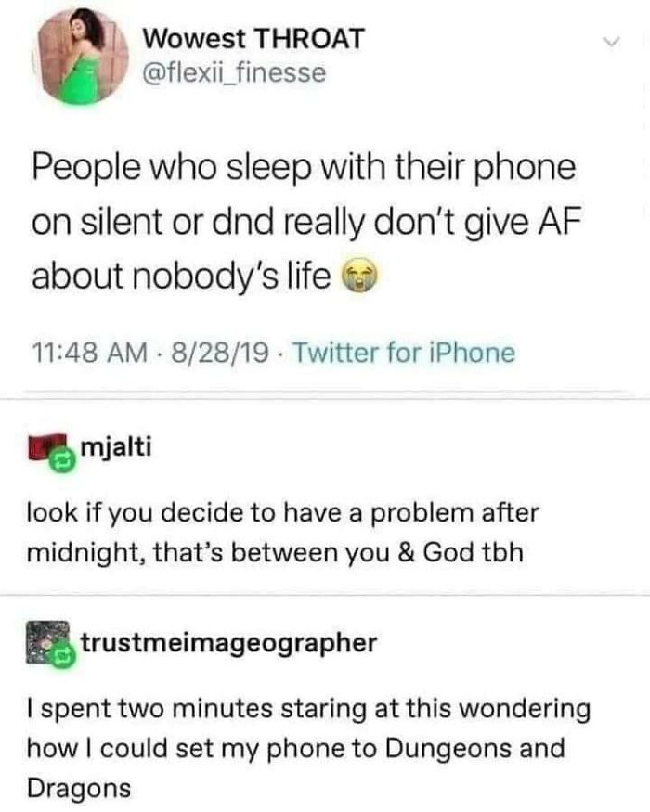Click the Dungeons and Dragons reply text
650x812 pixels.
point(309,749)
